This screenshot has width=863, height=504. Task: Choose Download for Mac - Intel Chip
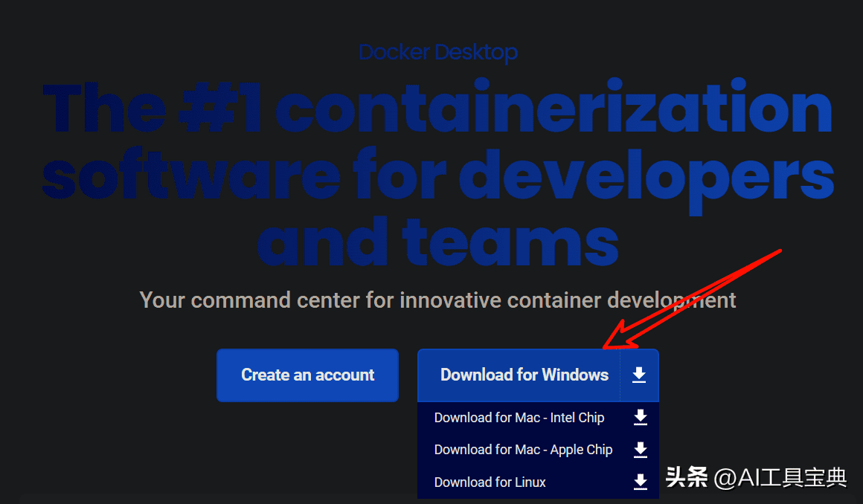519,418
